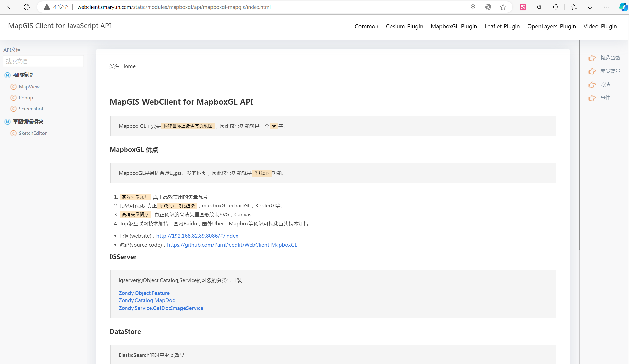Image resolution: width=629 pixels, height=364 pixels.
Task: Collapse the 草图编辑模块 module group
Action: click(28, 121)
